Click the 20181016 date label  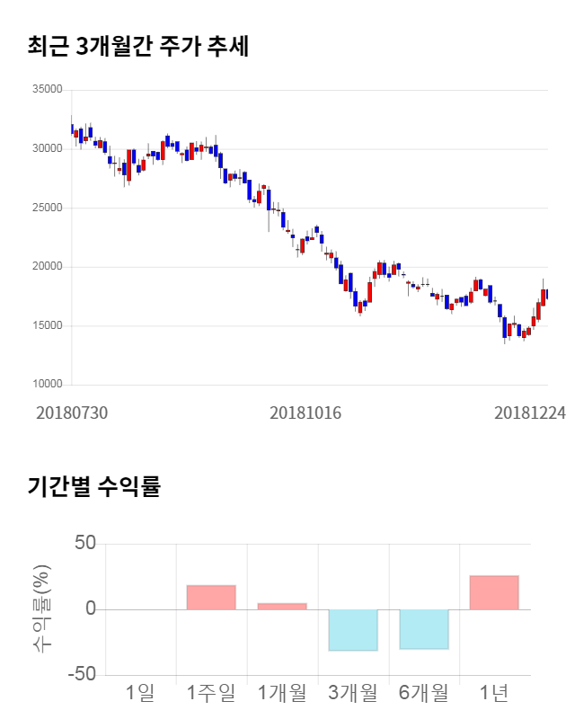305,413
